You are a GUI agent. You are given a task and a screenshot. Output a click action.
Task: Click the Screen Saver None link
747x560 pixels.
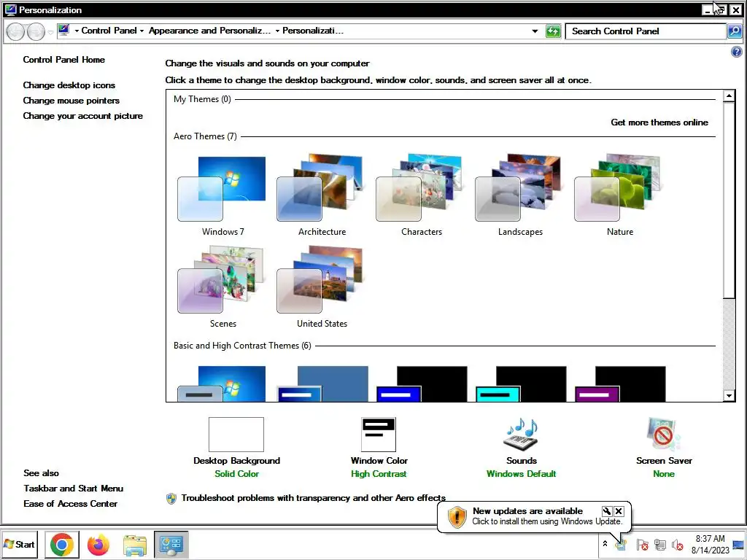[664, 474]
